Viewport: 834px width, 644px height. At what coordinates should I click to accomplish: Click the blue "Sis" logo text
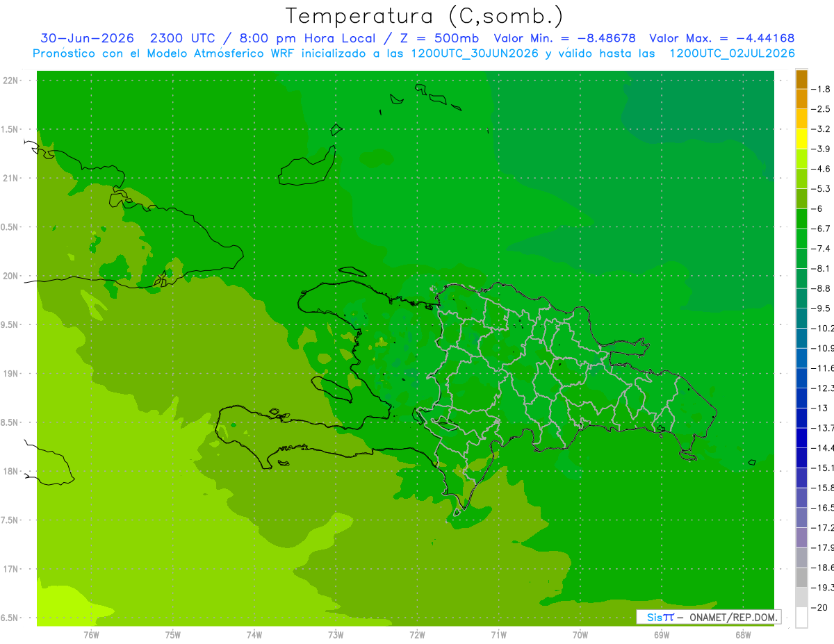pyautogui.click(x=654, y=617)
